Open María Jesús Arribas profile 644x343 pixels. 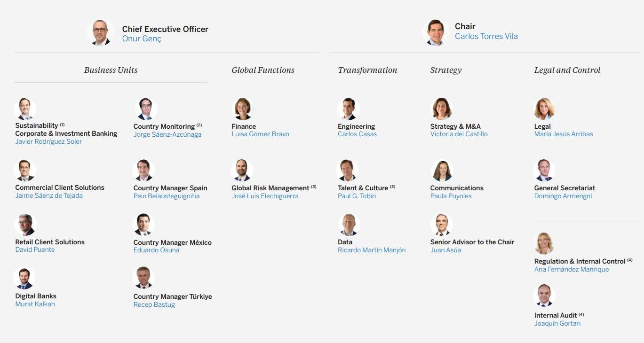[x=564, y=134]
